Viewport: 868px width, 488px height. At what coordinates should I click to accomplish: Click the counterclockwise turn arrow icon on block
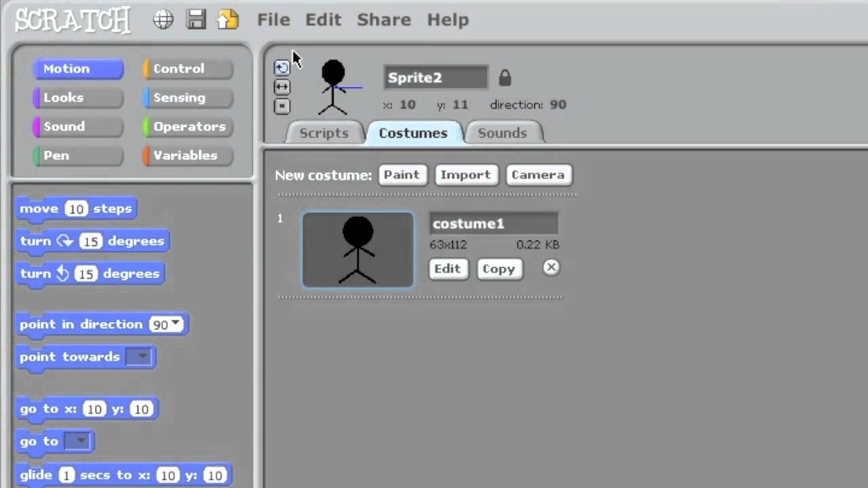click(63, 273)
